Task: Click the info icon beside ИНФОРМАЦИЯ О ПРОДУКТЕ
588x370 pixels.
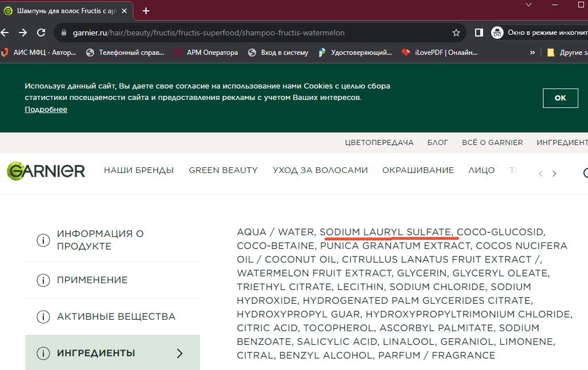Action: pyautogui.click(x=43, y=240)
